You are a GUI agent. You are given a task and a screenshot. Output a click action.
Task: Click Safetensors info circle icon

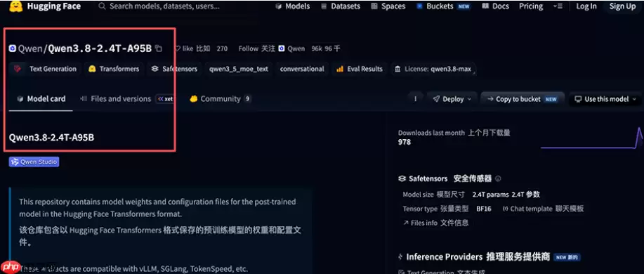click(498, 178)
